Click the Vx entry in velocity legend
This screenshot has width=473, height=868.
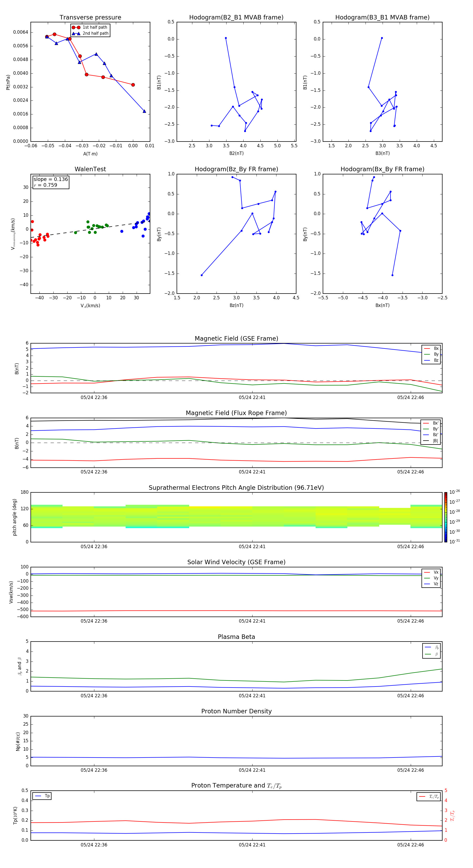click(x=431, y=572)
